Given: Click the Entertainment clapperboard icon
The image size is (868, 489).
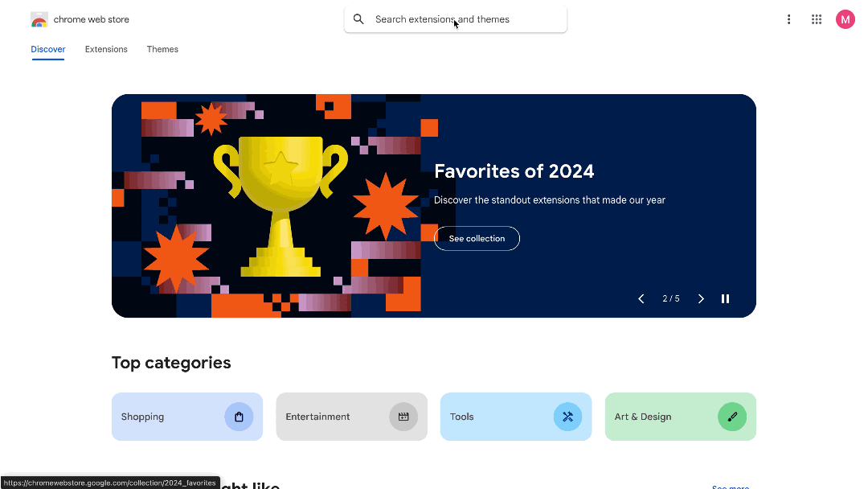Looking at the screenshot, I should (x=403, y=417).
